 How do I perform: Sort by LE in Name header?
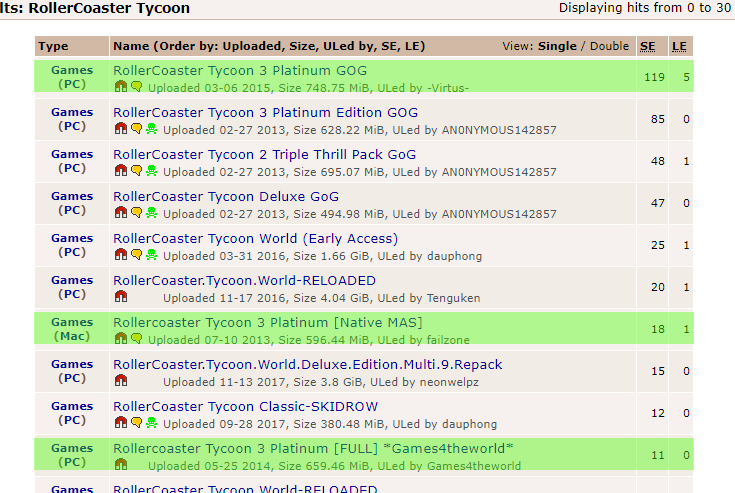pos(411,46)
